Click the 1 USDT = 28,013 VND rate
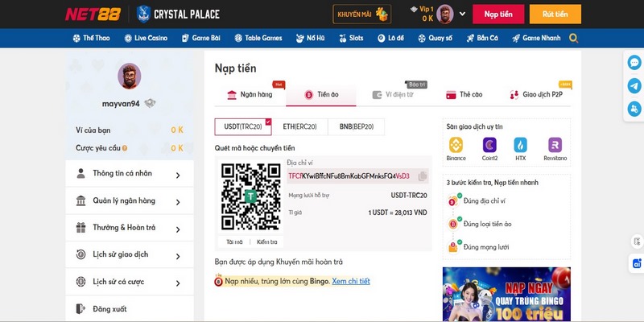The height and width of the screenshot is (322, 644). tap(398, 213)
